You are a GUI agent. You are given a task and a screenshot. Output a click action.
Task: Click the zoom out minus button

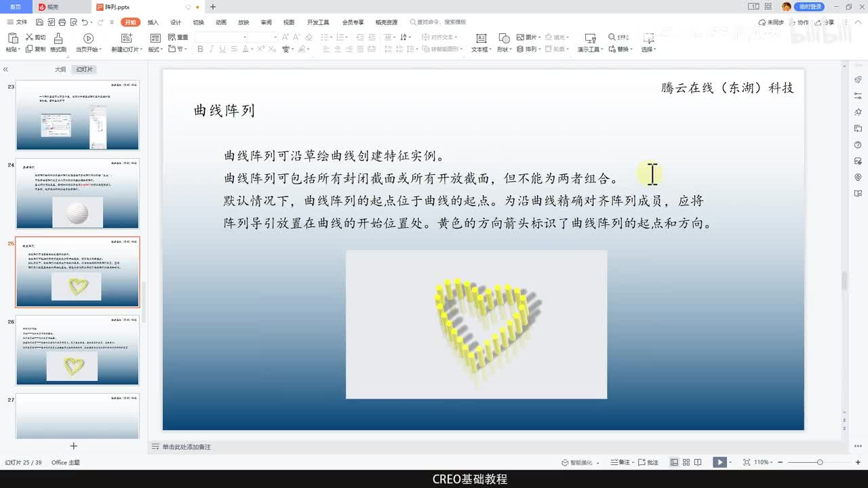[x=781, y=462]
